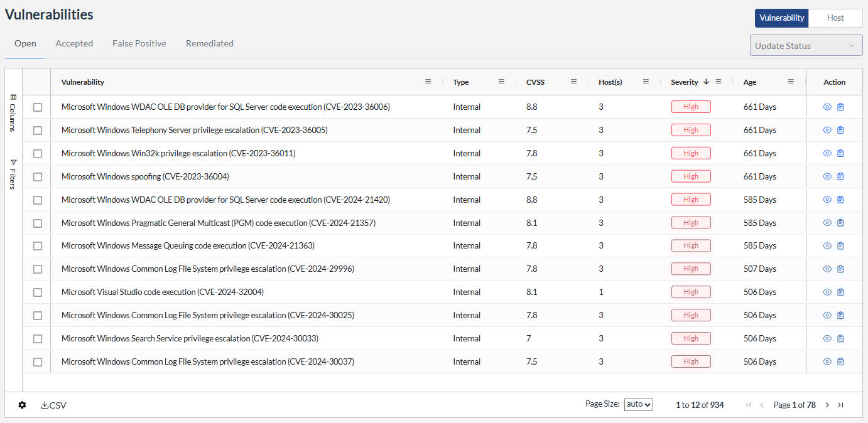Open settings gear icon in table footer
This screenshot has width=868, height=423.
coord(22,405)
